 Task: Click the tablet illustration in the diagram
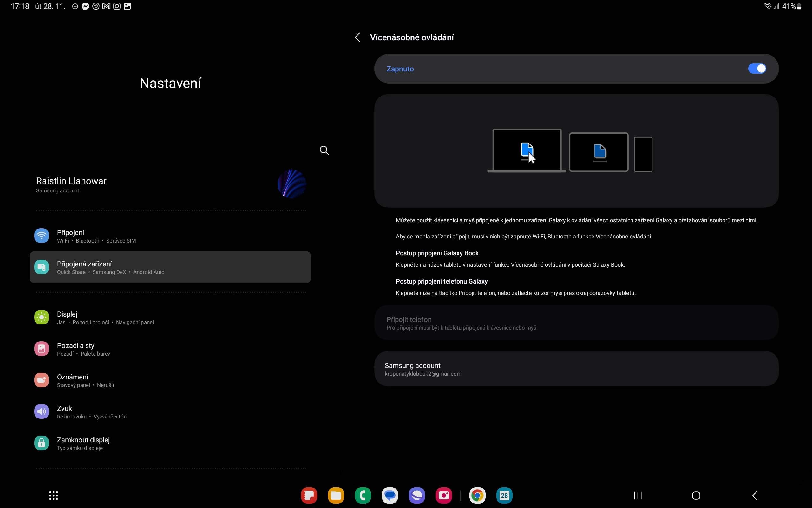(599, 152)
